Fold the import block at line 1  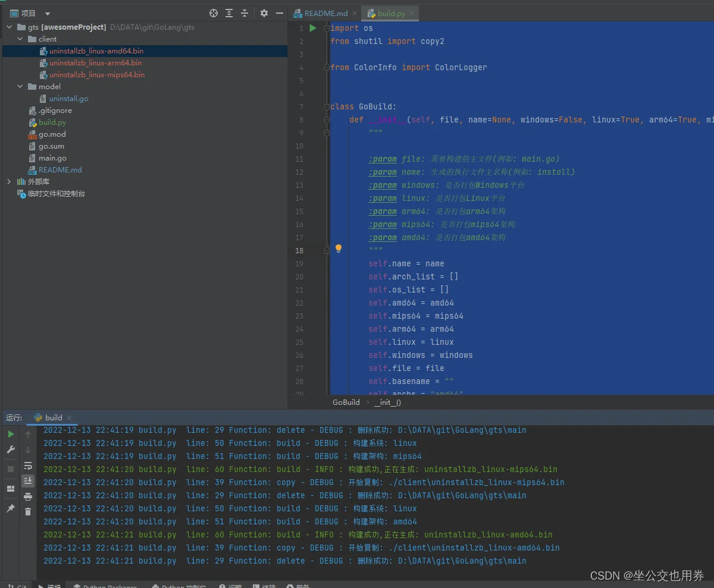point(327,28)
